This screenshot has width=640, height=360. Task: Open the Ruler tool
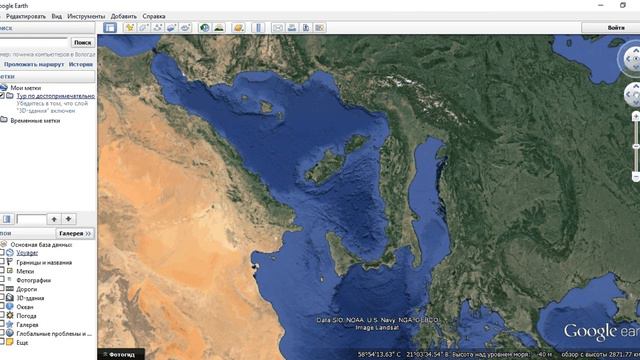click(x=258, y=27)
